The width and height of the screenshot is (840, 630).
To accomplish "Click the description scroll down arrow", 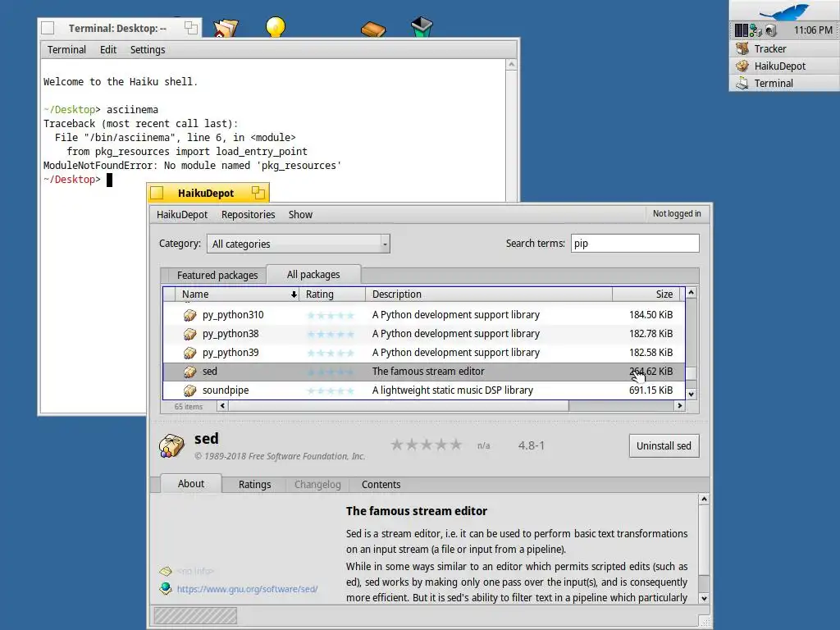I will coord(704,598).
